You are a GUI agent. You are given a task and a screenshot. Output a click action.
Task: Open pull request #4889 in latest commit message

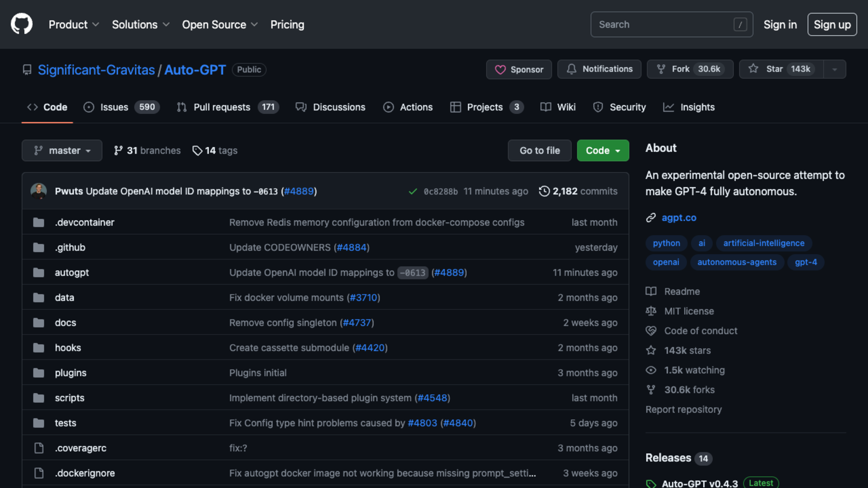tap(299, 191)
